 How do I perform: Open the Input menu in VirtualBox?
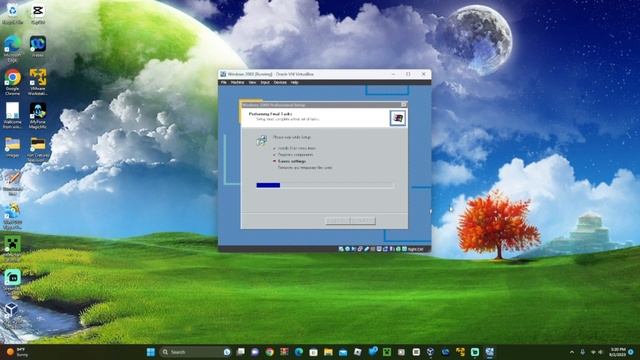[x=265, y=82]
